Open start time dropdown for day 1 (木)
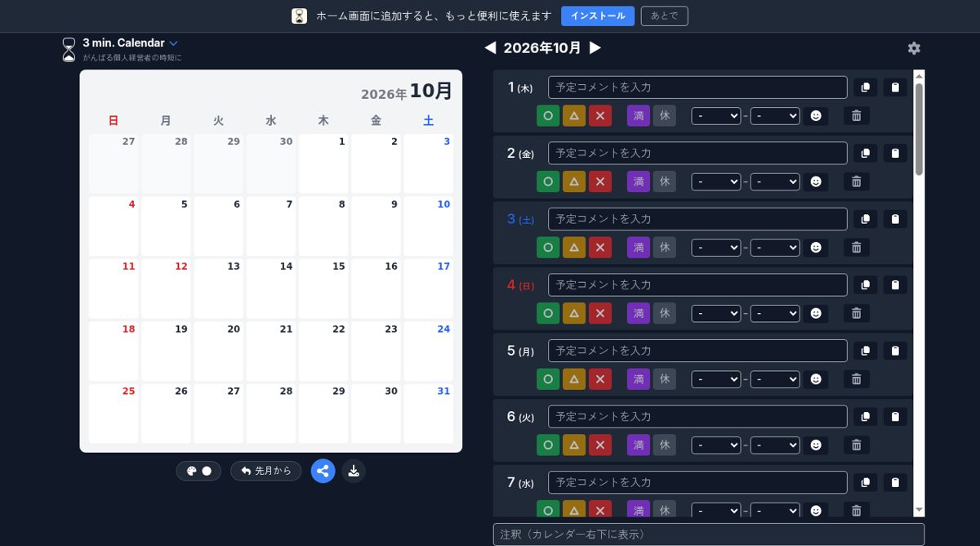The image size is (980, 546). point(716,116)
